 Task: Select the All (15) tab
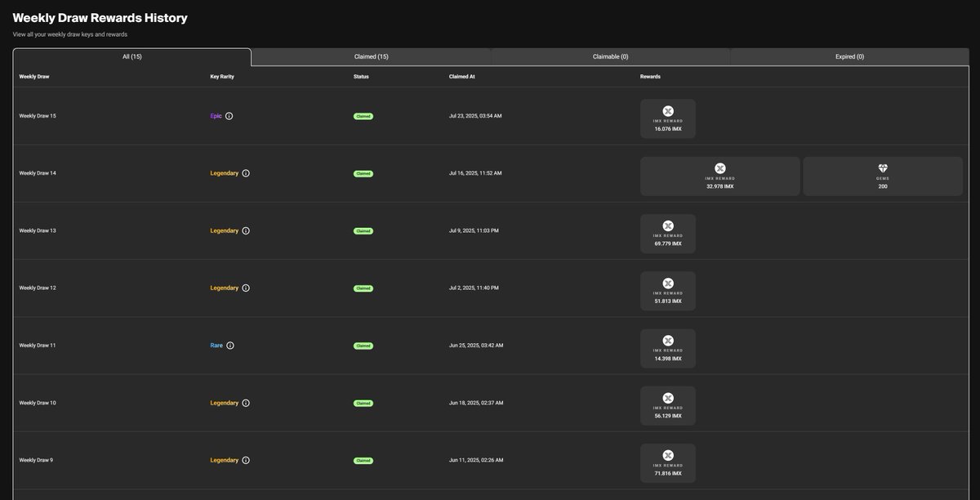132,56
